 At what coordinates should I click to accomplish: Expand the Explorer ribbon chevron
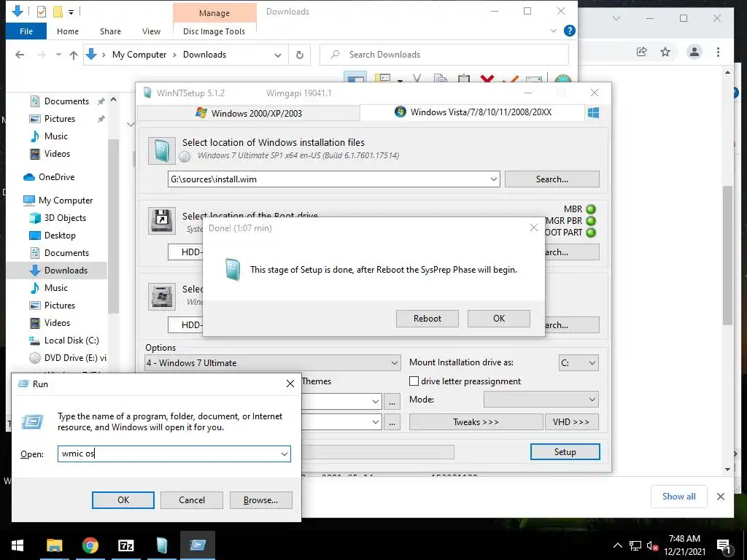(x=554, y=31)
